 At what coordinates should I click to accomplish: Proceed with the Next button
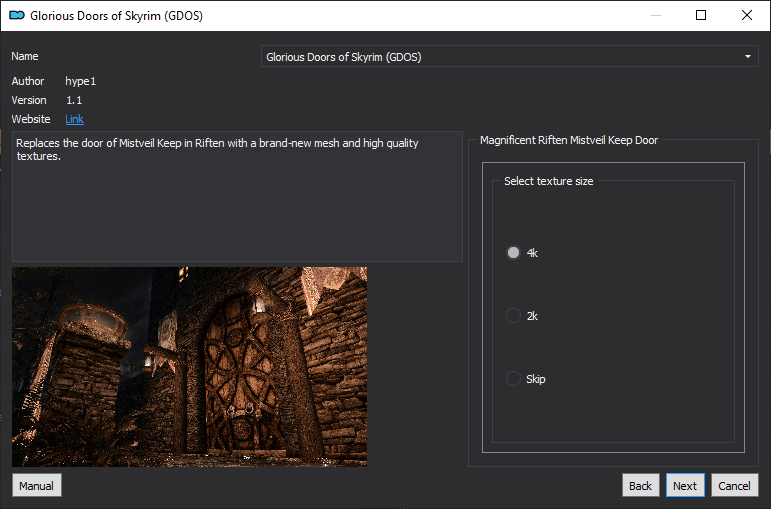pyautogui.click(x=685, y=485)
